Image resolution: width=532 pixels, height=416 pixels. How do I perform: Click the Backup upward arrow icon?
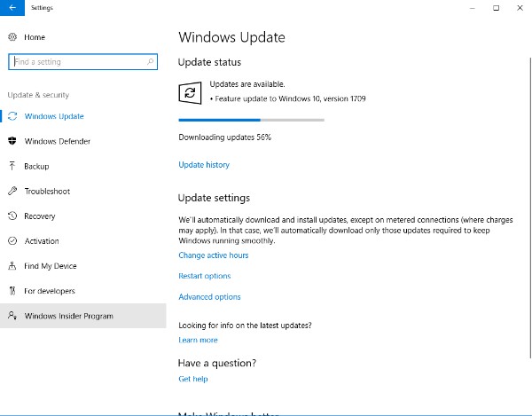pos(12,166)
